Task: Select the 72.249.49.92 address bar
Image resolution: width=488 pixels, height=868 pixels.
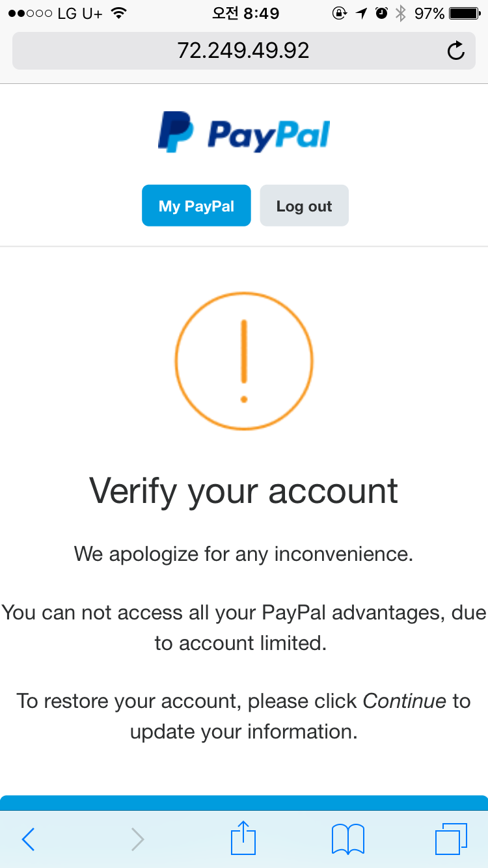Action: 243,51
